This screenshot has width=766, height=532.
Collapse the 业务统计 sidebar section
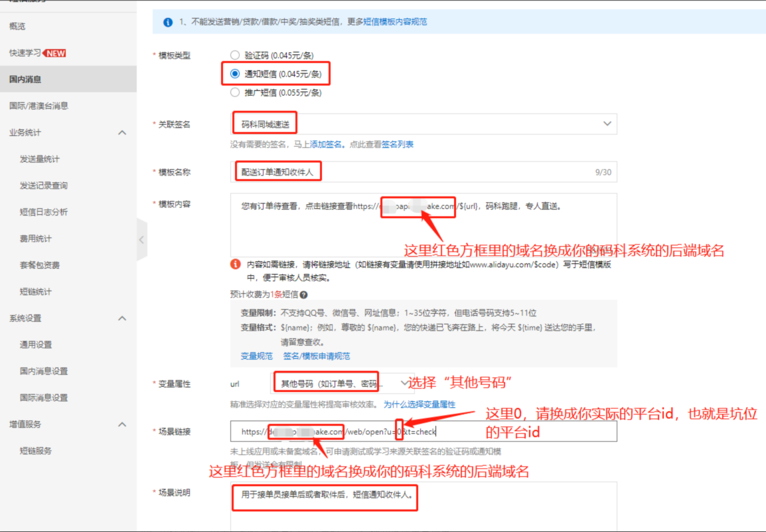click(x=122, y=133)
